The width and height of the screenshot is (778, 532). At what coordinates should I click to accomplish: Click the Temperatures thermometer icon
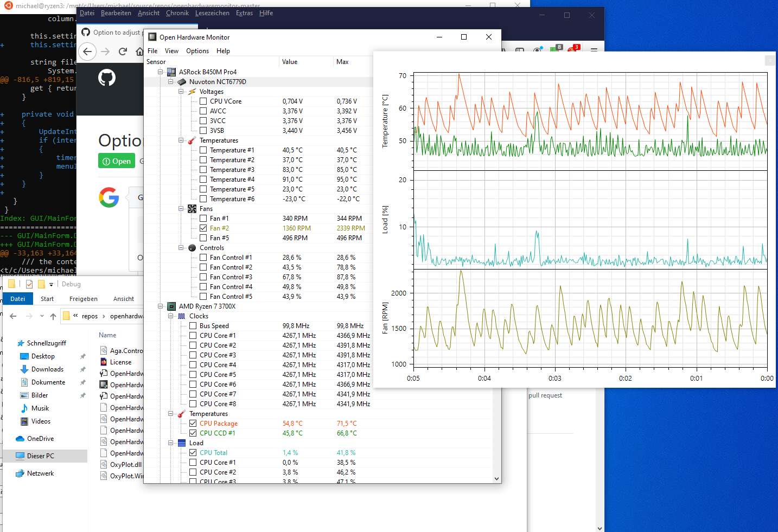pyautogui.click(x=192, y=140)
